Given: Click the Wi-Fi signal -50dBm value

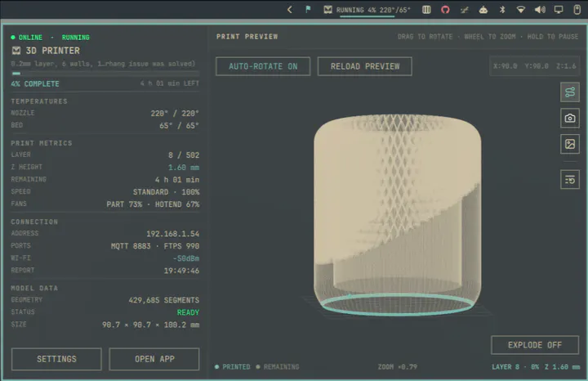Looking at the screenshot, I should [x=186, y=258].
